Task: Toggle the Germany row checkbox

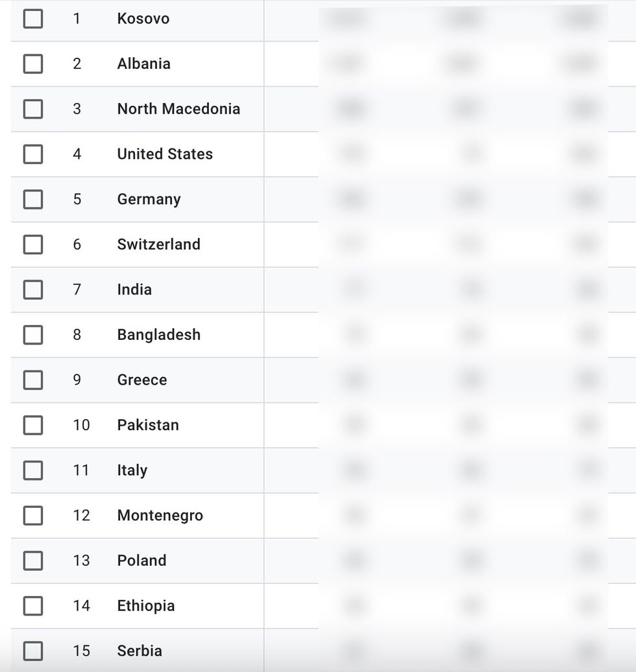Action: tap(33, 199)
